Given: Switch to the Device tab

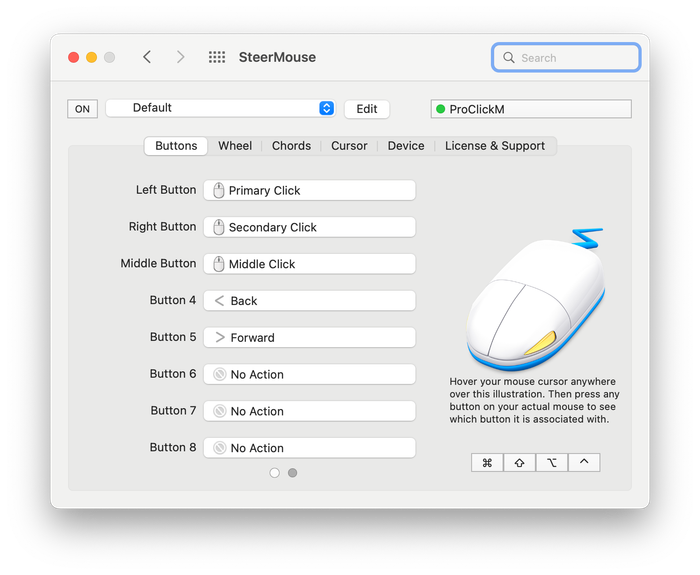Looking at the screenshot, I should click(406, 146).
